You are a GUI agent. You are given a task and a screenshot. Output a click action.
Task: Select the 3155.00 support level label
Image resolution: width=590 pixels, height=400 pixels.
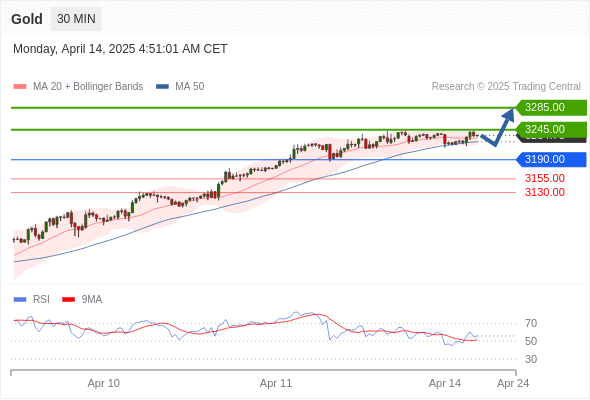pyautogui.click(x=545, y=178)
